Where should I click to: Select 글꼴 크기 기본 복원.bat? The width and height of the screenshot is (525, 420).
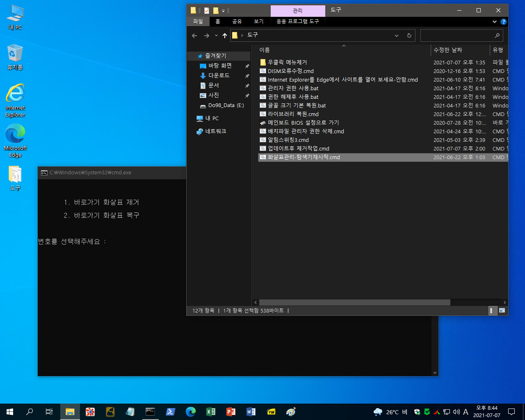[297, 105]
